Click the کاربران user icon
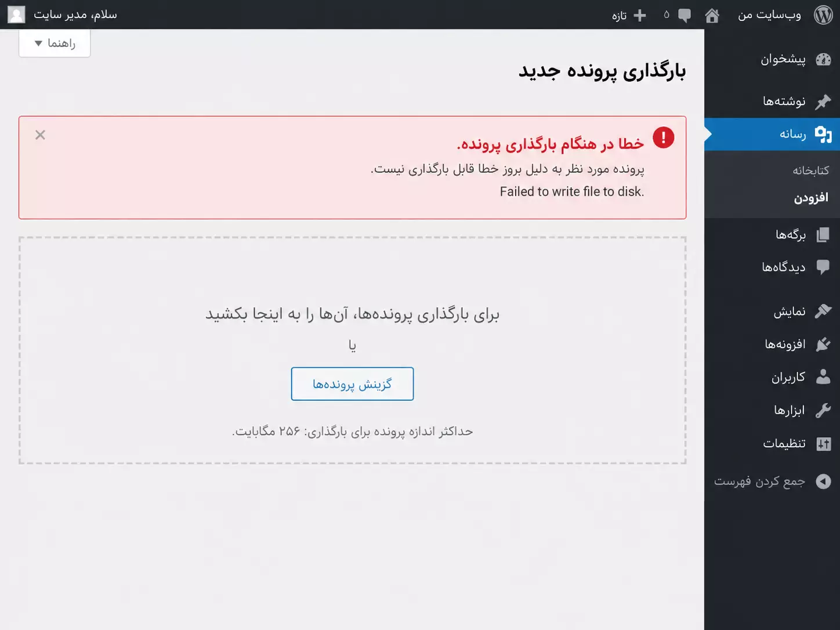Image resolution: width=840 pixels, height=630 pixels. (x=823, y=377)
